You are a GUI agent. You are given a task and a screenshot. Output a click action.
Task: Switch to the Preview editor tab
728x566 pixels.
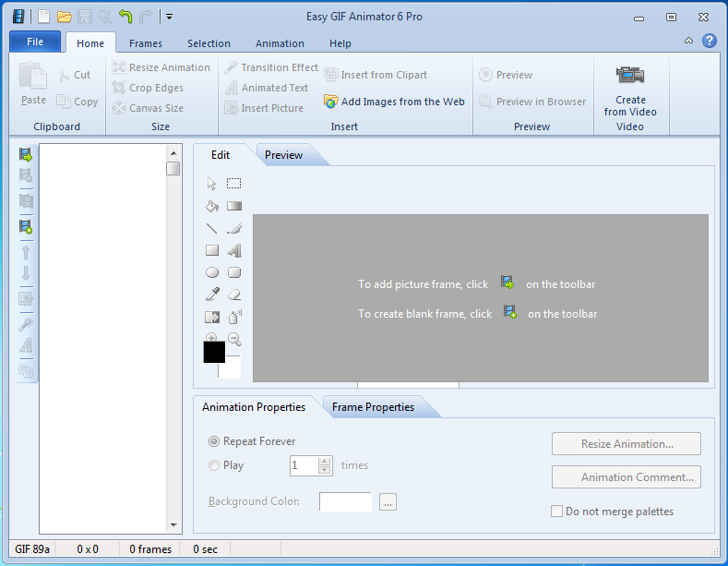(283, 155)
